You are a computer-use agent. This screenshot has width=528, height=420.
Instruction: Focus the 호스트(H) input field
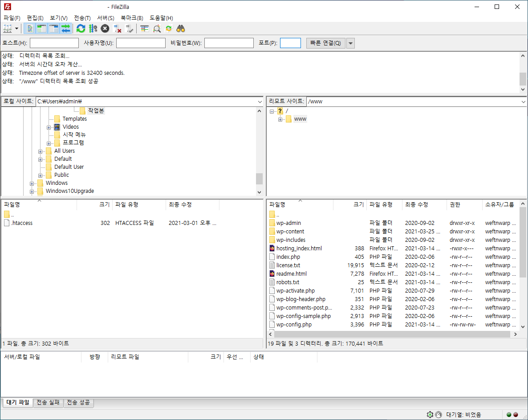coord(54,43)
